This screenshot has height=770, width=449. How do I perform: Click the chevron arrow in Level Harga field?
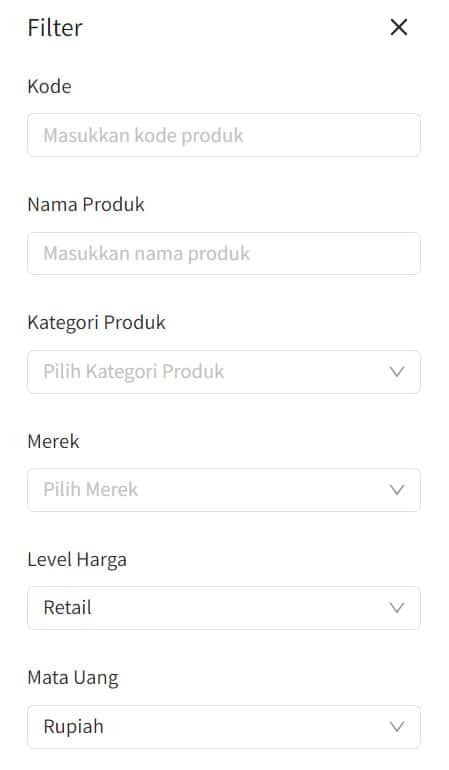click(396, 608)
